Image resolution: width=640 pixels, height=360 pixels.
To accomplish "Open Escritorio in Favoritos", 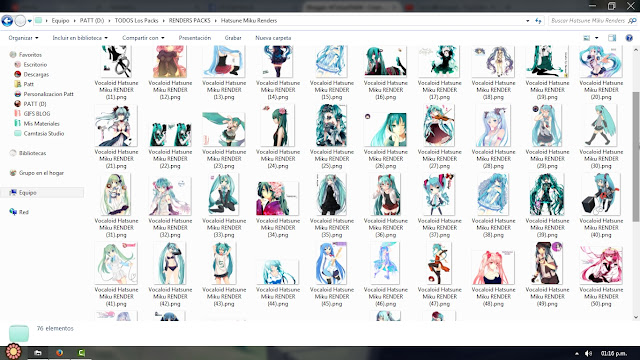I will tap(31, 64).
